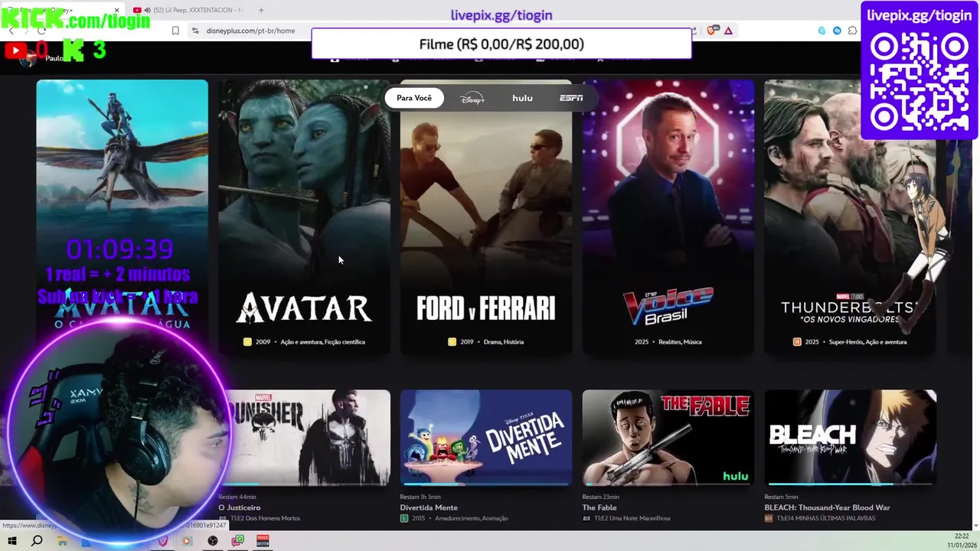
Task: Resume the BLEACH episode thumbnail
Action: 850,438
